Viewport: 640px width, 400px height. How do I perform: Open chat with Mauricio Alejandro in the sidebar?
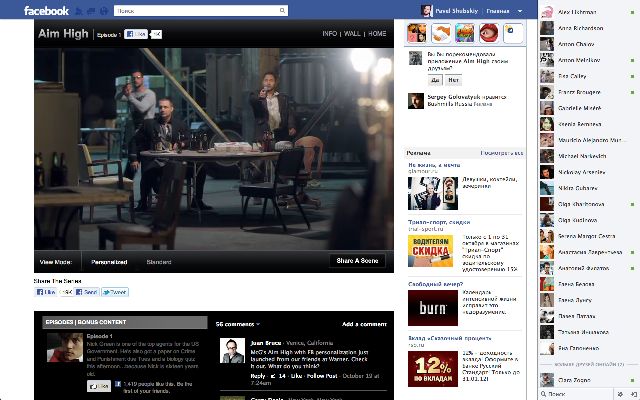click(x=588, y=140)
